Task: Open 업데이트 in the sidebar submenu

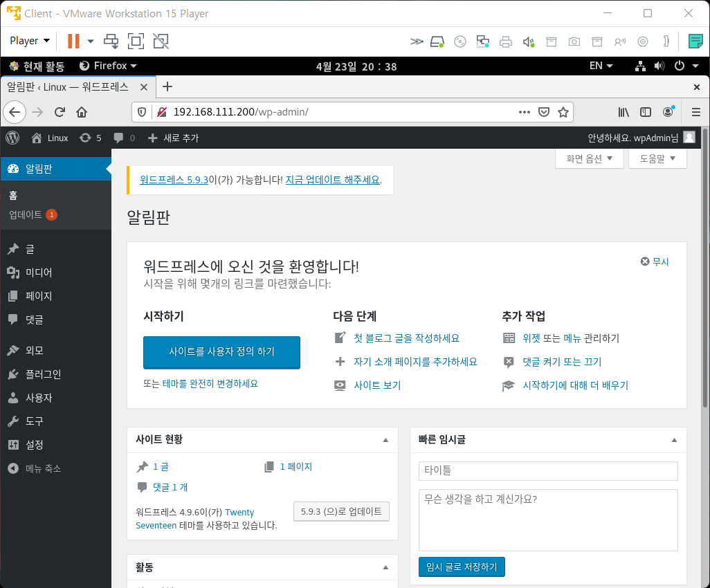Action: (32, 214)
